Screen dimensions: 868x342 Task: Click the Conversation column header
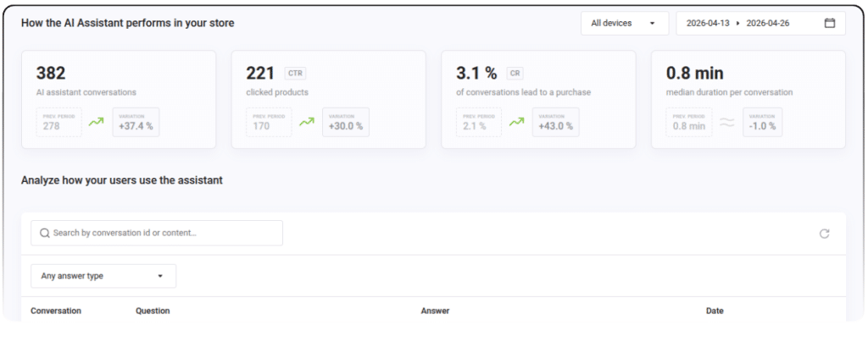click(x=56, y=311)
